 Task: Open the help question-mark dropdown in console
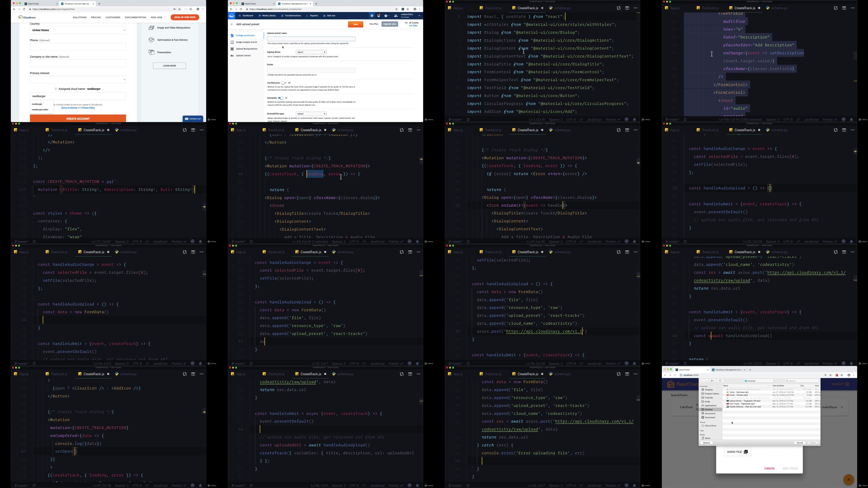[x=387, y=16]
